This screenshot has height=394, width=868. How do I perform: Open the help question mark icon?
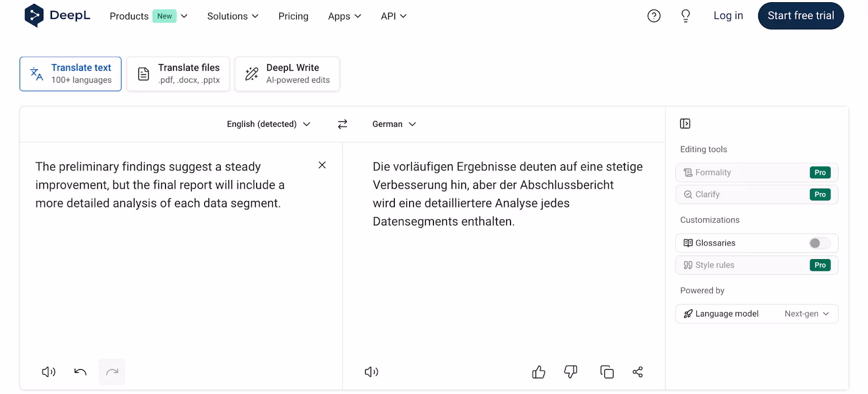coord(654,16)
